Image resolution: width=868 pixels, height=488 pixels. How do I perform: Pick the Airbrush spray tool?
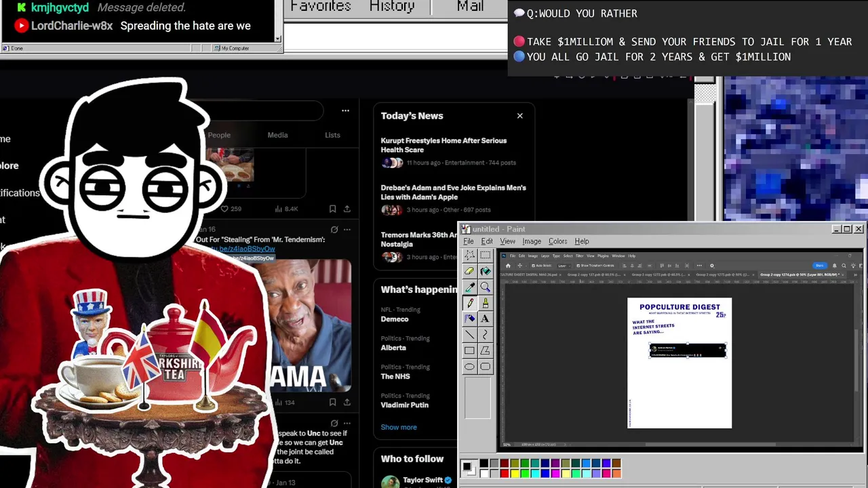point(469,319)
